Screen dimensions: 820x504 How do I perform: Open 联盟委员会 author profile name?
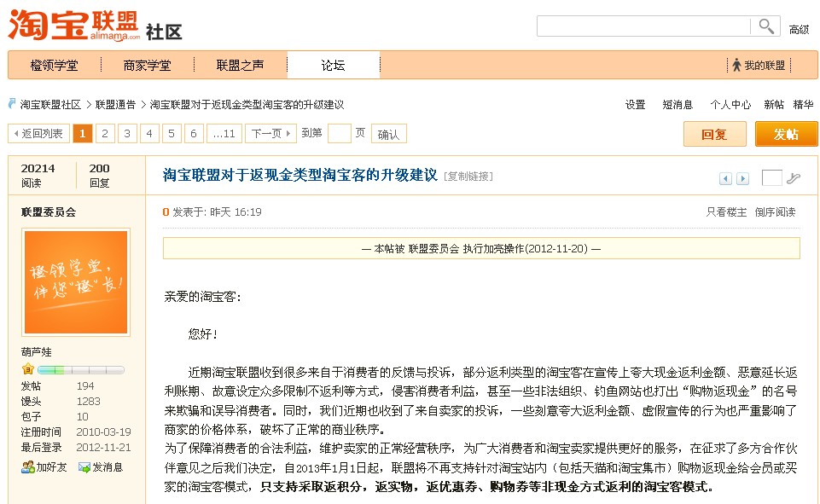[x=49, y=211]
